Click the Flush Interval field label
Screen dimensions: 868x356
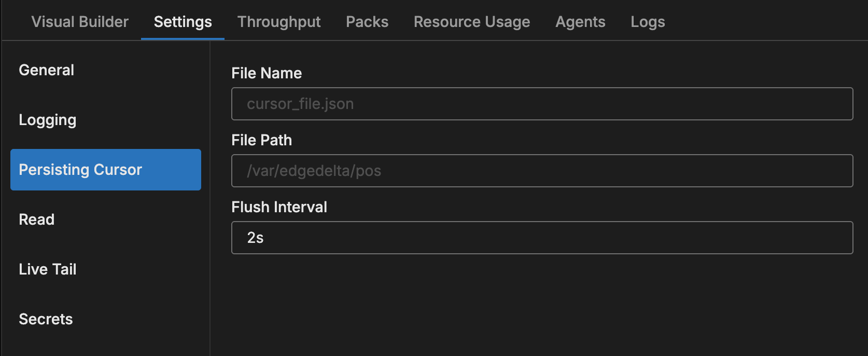[279, 207]
